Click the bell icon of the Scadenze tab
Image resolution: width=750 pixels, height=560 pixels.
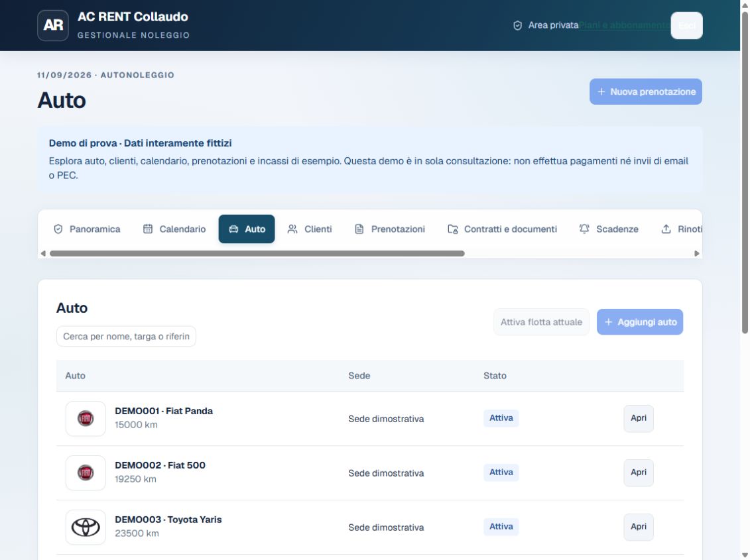coord(584,229)
